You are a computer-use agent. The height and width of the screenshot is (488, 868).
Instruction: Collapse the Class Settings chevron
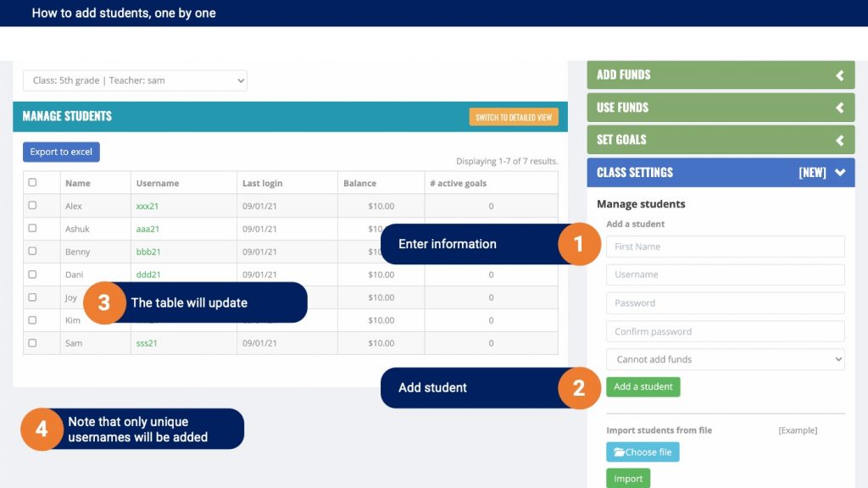(840, 172)
